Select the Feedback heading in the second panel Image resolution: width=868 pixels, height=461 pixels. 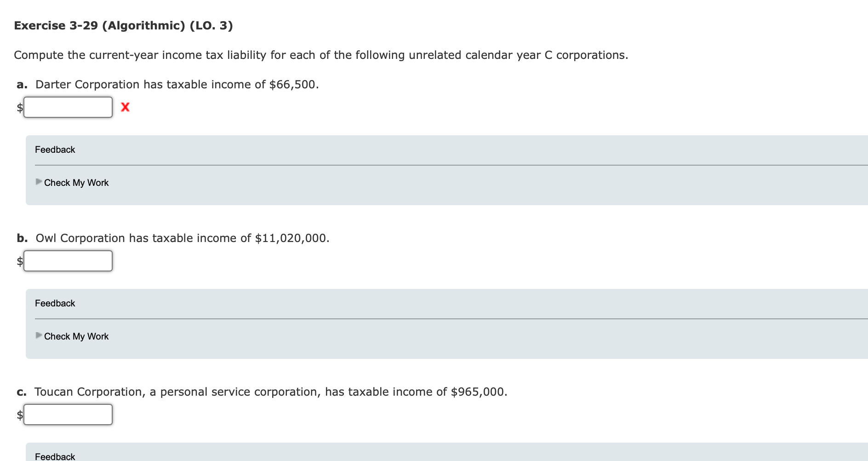(54, 303)
